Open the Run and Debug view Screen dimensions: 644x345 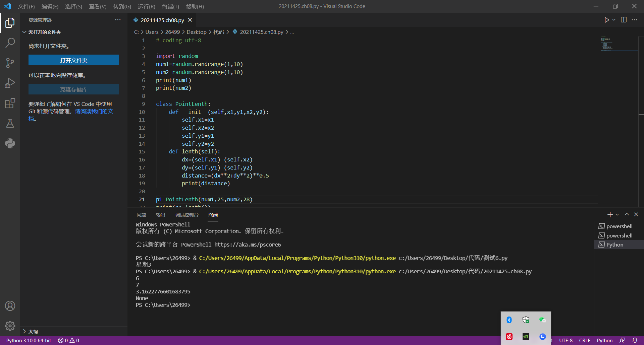[x=10, y=83]
